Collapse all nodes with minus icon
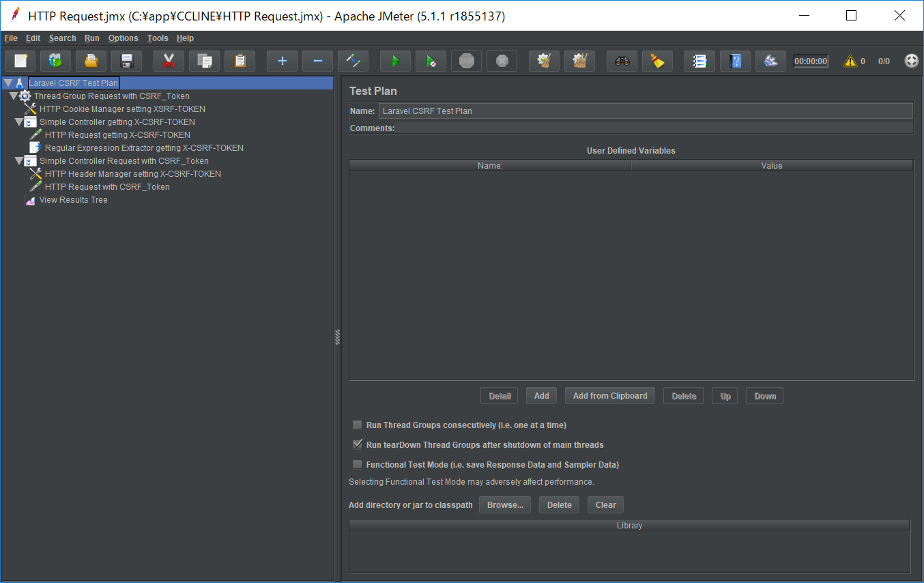Screen dimensions: 924x583 coord(317,61)
